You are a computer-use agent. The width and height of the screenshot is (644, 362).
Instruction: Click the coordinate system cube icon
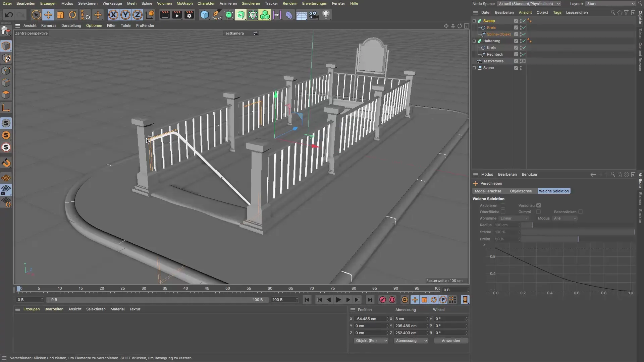(150, 15)
